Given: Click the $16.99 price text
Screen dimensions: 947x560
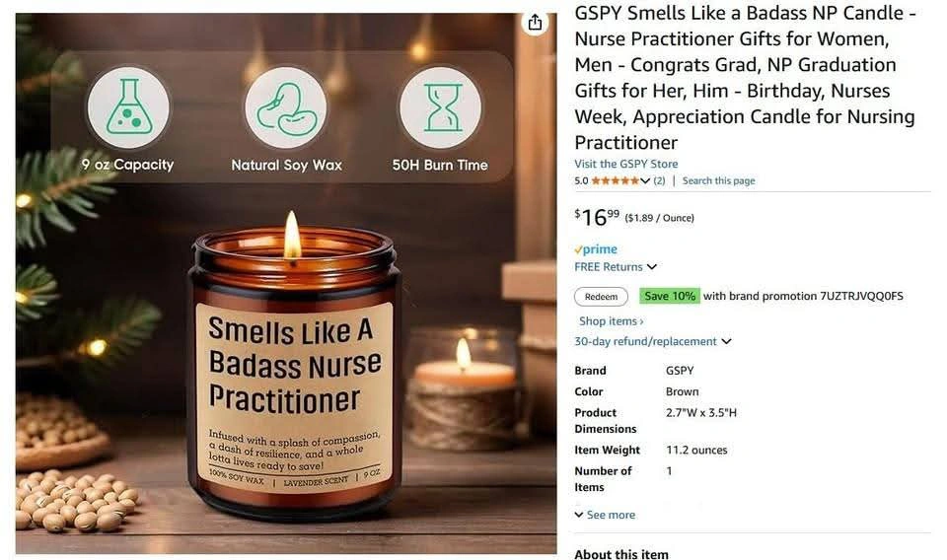Looking at the screenshot, I should (x=598, y=217).
